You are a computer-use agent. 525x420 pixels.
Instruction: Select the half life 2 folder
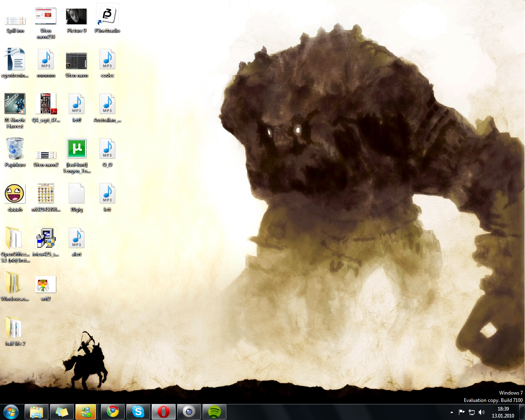point(15,331)
